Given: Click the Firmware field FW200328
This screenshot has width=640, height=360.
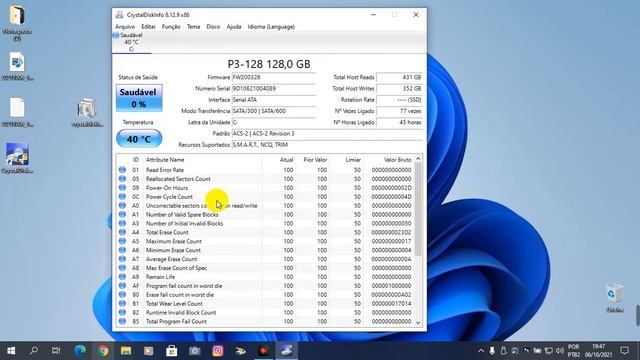Looking at the screenshot, I should pos(273,77).
